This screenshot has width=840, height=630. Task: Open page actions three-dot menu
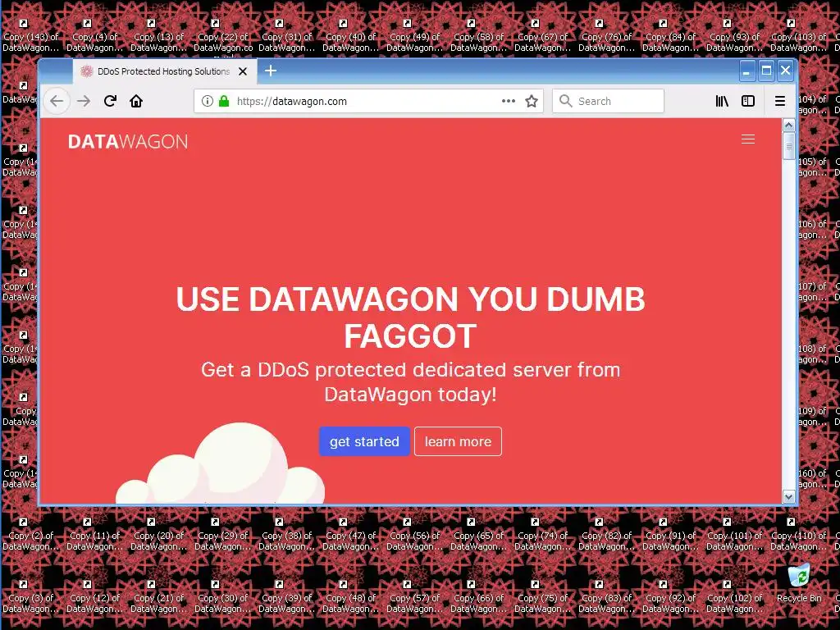pyautogui.click(x=509, y=101)
